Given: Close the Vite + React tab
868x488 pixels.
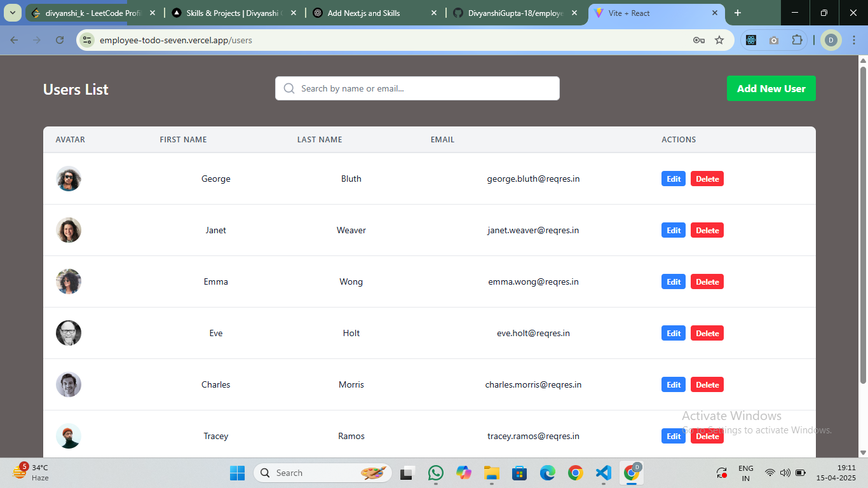Looking at the screenshot, I should 715,13.
